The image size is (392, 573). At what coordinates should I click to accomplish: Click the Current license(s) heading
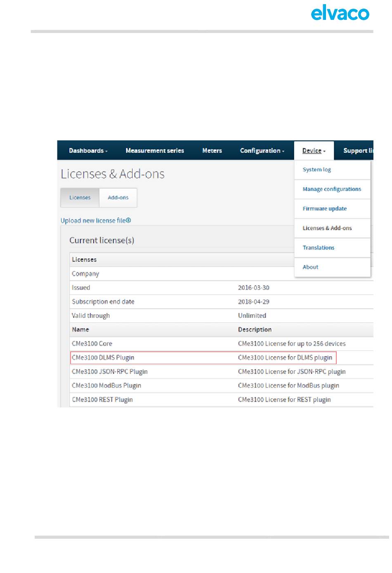pyautogui.click(x=102, y=240)
